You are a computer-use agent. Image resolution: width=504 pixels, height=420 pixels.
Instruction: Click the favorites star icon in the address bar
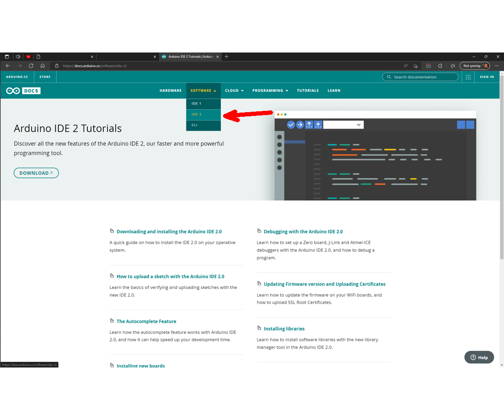tap(415, 66)
